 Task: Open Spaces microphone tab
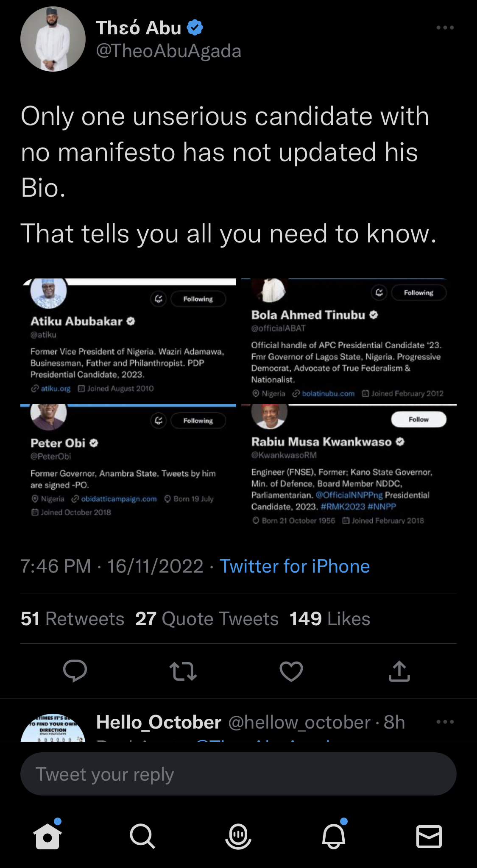[x=238, y=836]
